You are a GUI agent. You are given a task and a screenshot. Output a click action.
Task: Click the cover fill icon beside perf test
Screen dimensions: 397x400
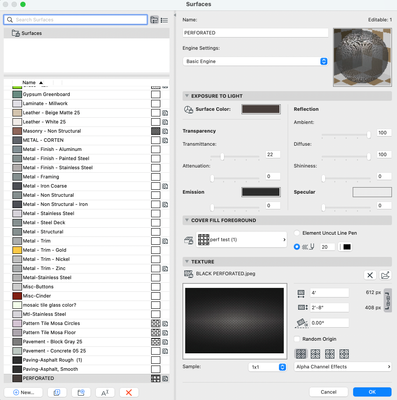pos(189,240)
